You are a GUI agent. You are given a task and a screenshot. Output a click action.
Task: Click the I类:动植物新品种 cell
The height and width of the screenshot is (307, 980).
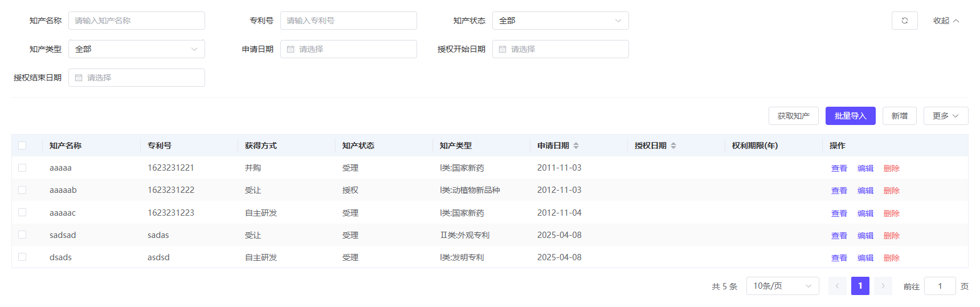470,190
